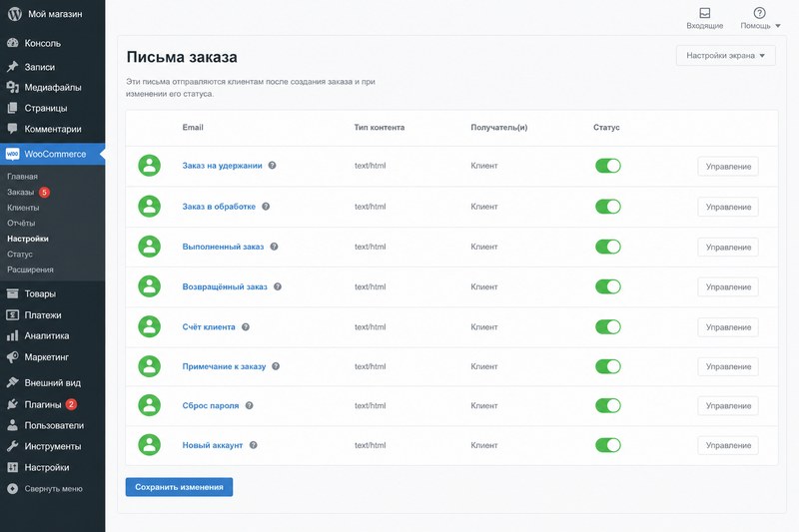Click the Маркетинг megaphone icon

pyautogui.click(x=13, y=357)
